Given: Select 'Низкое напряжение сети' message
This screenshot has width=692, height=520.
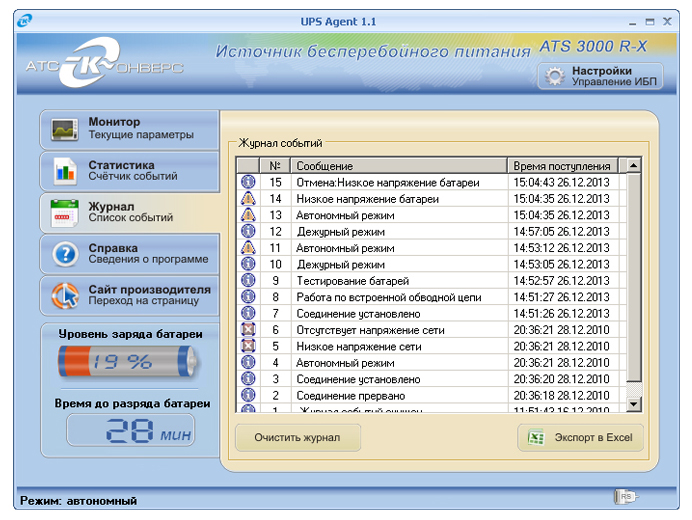Looking at the screenshot, I should coord(359,347).
